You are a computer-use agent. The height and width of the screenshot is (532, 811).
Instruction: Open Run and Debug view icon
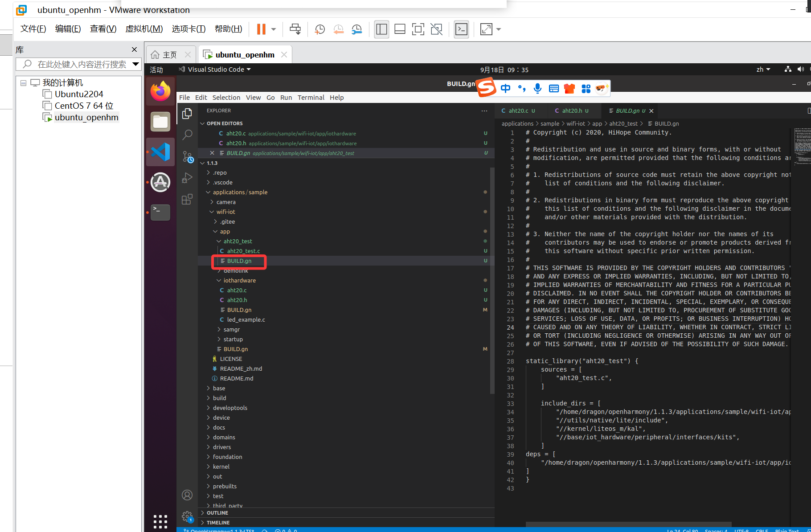click(187, 178)
